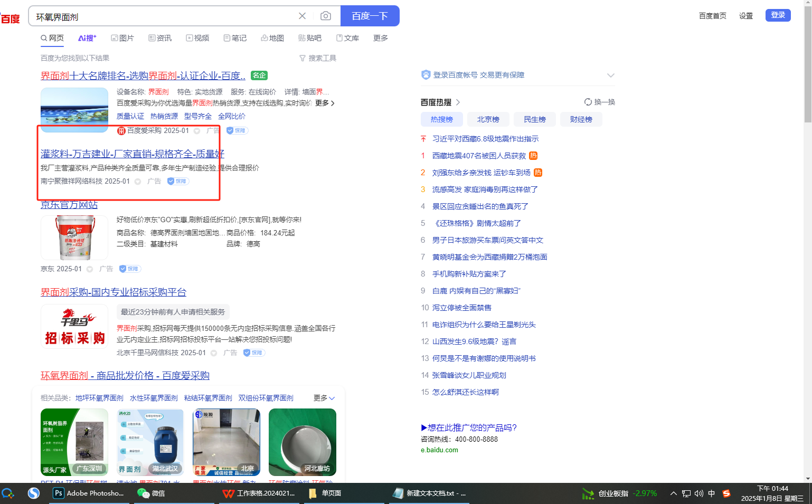Click the 质量认证 sub-link

click(x=130, y=116)
